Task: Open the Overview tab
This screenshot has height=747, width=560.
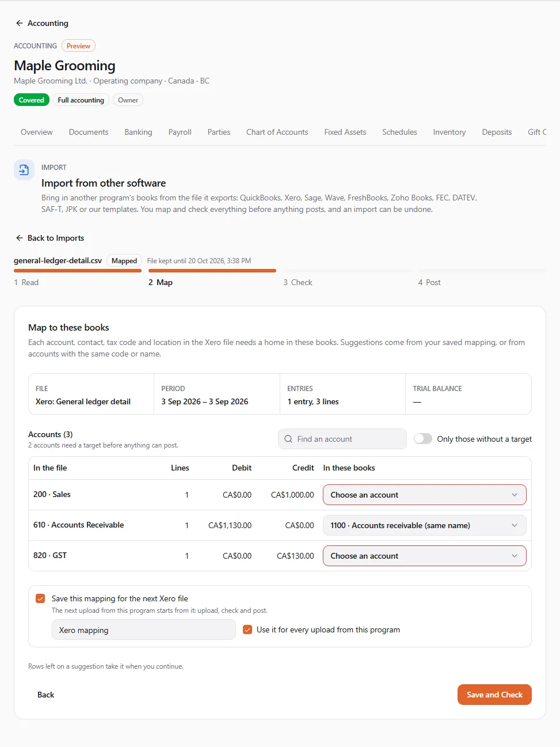Action: [x=37, y=132]
